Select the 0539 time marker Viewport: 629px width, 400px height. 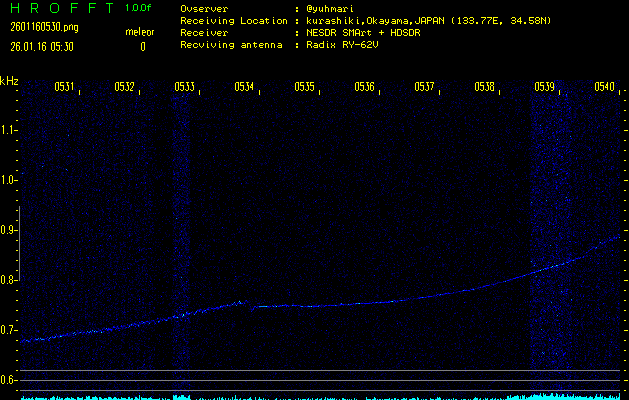point(544,87)
